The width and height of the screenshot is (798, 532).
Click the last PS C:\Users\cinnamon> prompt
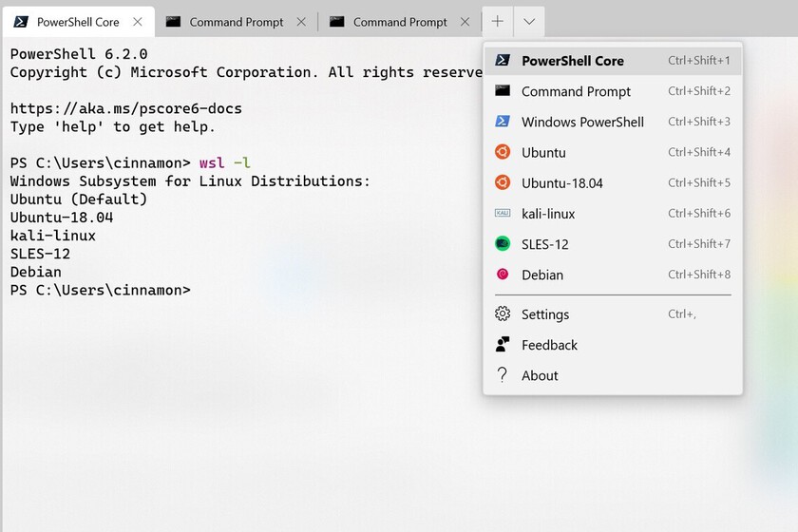(101, 290)
